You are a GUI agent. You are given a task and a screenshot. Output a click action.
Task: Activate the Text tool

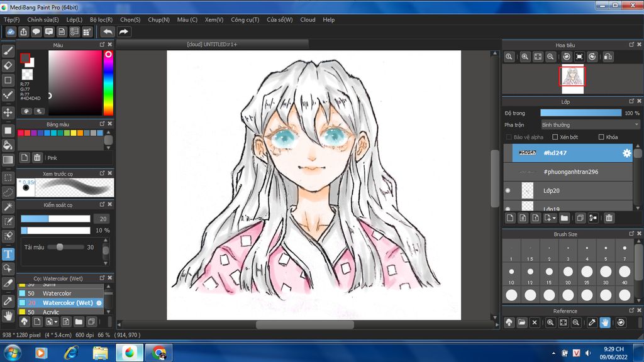pos(8,254)
